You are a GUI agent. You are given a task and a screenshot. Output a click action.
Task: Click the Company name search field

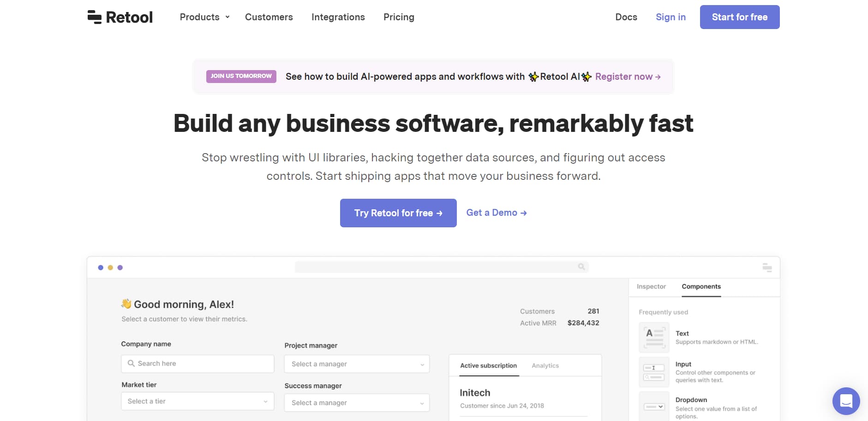point(198,363)
